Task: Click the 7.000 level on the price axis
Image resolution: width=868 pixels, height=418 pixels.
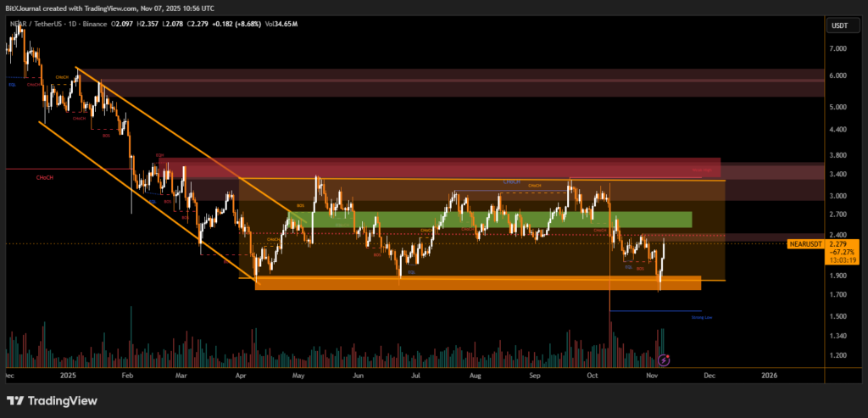Action: tap(840, 49)
